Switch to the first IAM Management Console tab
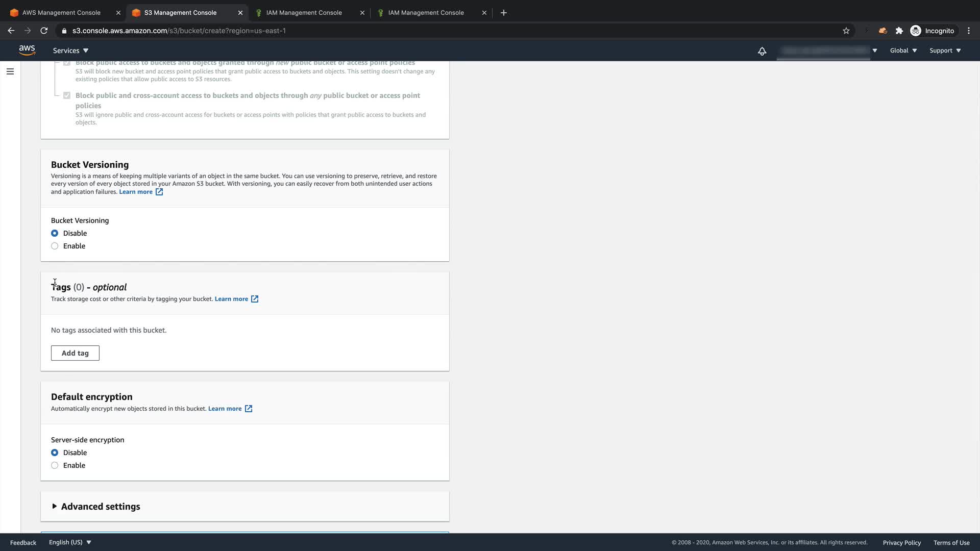Screen dimensions: 980x551 (x=304, y=13)
